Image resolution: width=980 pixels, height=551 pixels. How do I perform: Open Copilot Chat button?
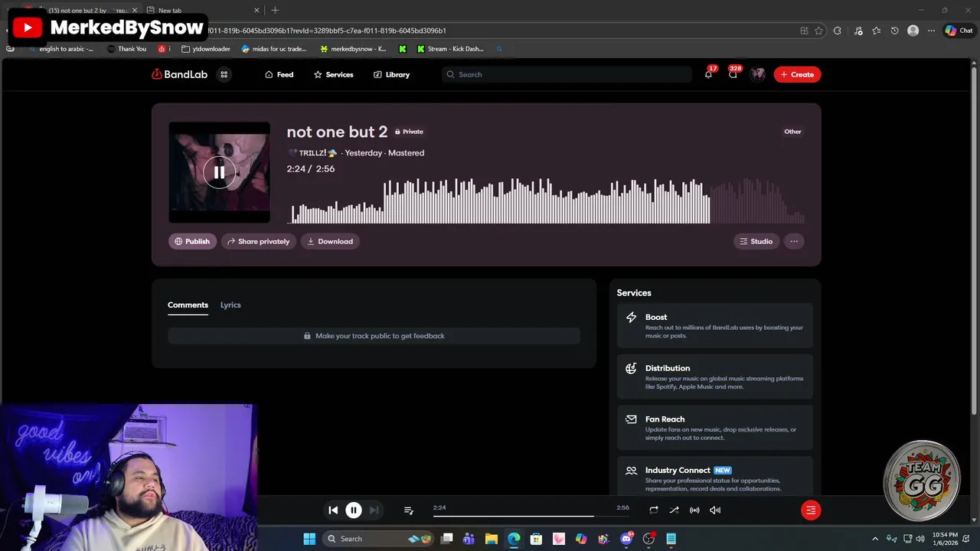(959, 31)
